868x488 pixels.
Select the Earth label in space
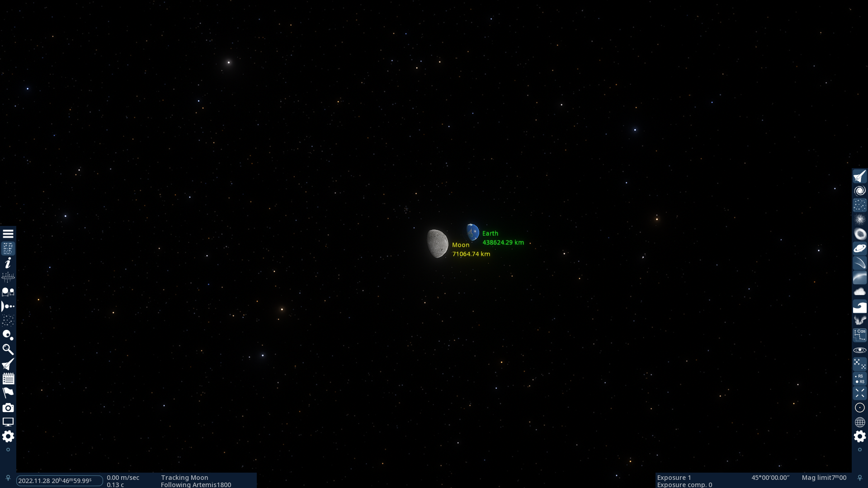pyautogui.click(x=490, y=234)
